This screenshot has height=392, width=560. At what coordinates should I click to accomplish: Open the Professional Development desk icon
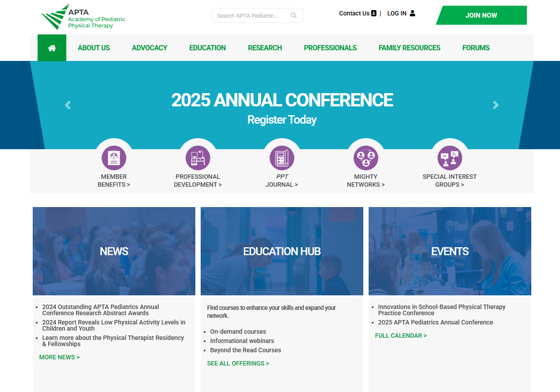(x=198, y=158)
